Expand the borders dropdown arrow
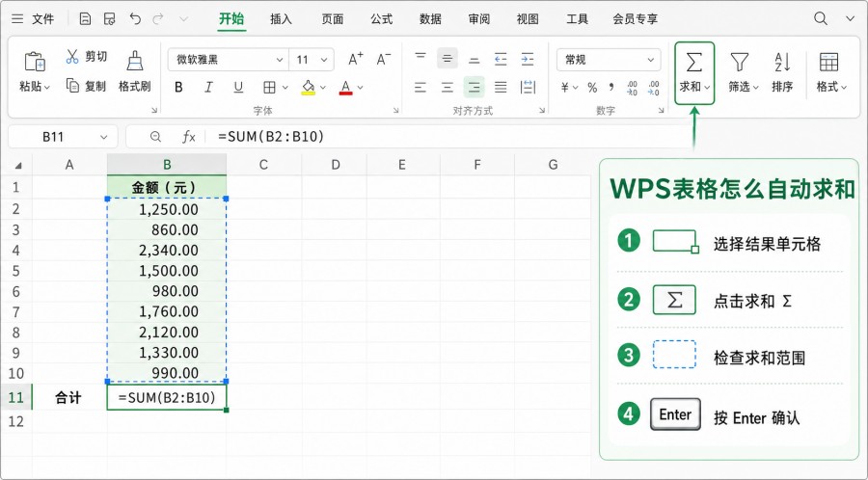The height and width of the screenshot is (480, 868). [x=285, y=88]
